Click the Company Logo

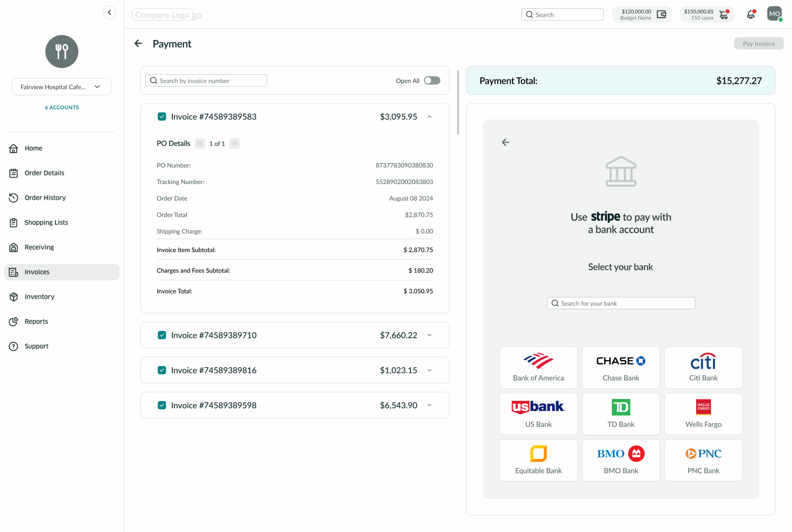pyautogui.click(x=162, y=15)
